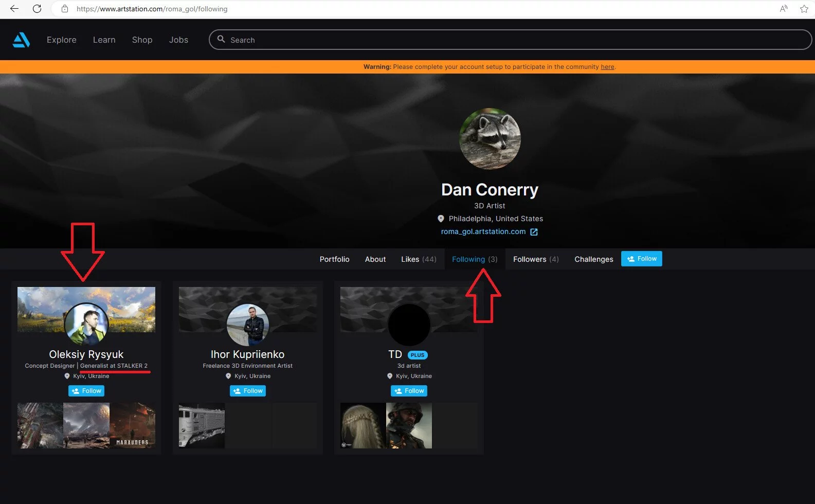Viewport: 815px width, 504px height.
Task: Click Oleksiy Rysyuk's profile avatar
Action: click(x=86, y=324)
